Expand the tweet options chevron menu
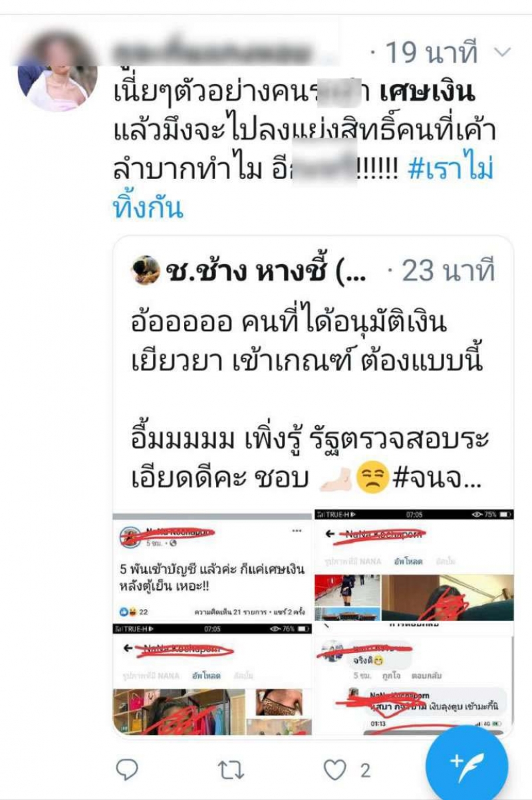532x800 pixels. pyautogui.click(x=504, y=52)
